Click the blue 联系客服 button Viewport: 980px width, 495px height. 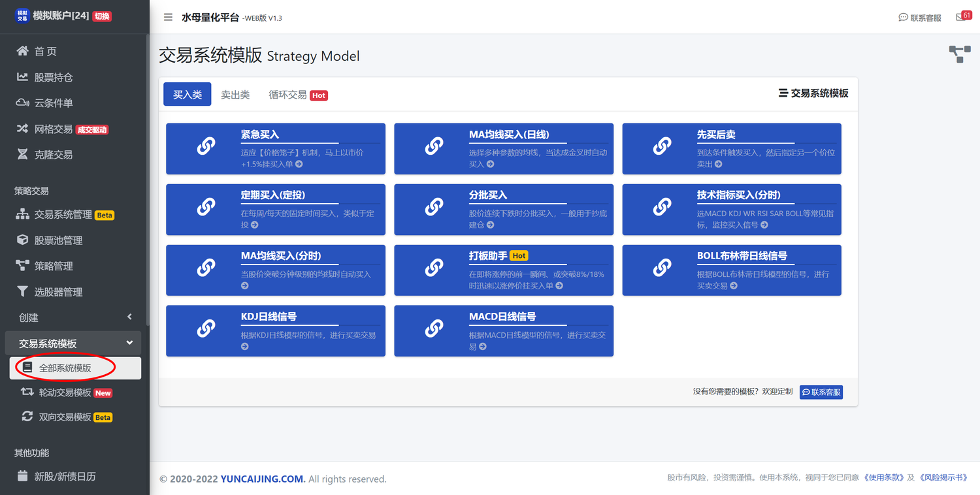821,392
